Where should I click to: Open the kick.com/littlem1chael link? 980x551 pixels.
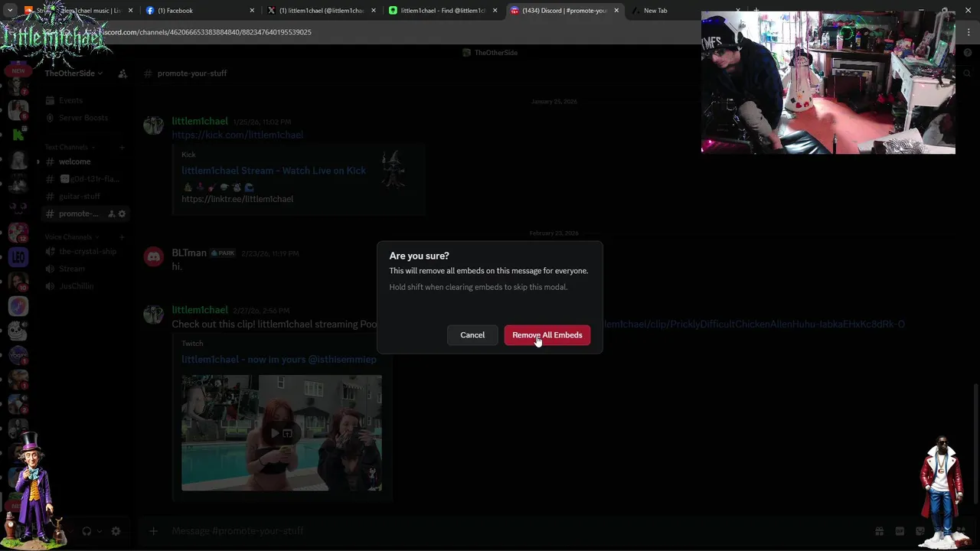(x=237, y=135)
